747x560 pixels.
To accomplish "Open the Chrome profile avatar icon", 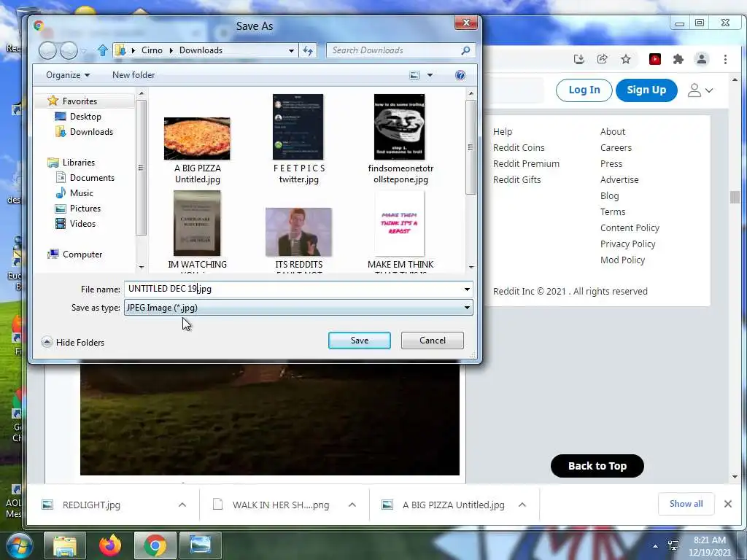I will click(x=701, y=59).
